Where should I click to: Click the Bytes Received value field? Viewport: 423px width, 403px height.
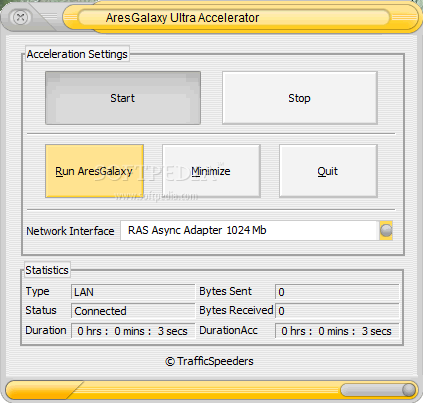(x=337, y=311)
